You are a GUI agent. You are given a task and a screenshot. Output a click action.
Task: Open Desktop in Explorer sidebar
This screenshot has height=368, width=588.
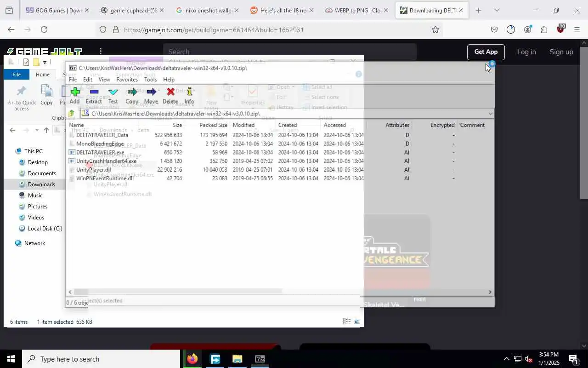38,162
